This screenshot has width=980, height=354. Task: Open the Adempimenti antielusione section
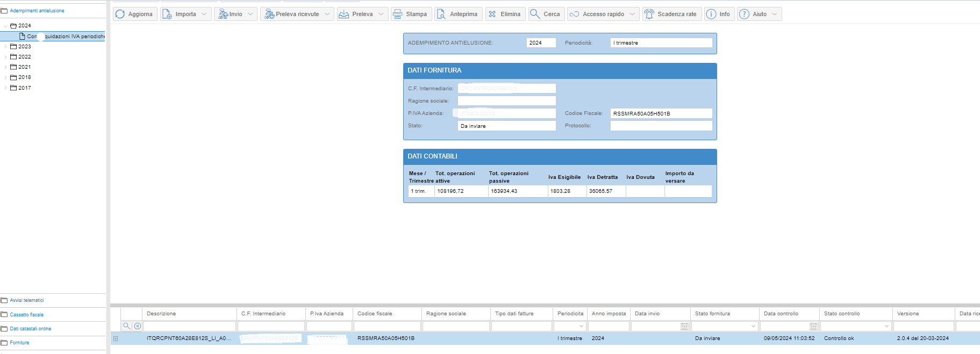37,11
